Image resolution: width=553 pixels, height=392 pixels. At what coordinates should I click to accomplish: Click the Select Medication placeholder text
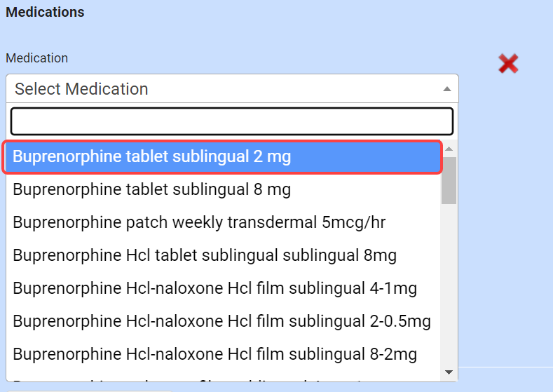click(81, 89)
